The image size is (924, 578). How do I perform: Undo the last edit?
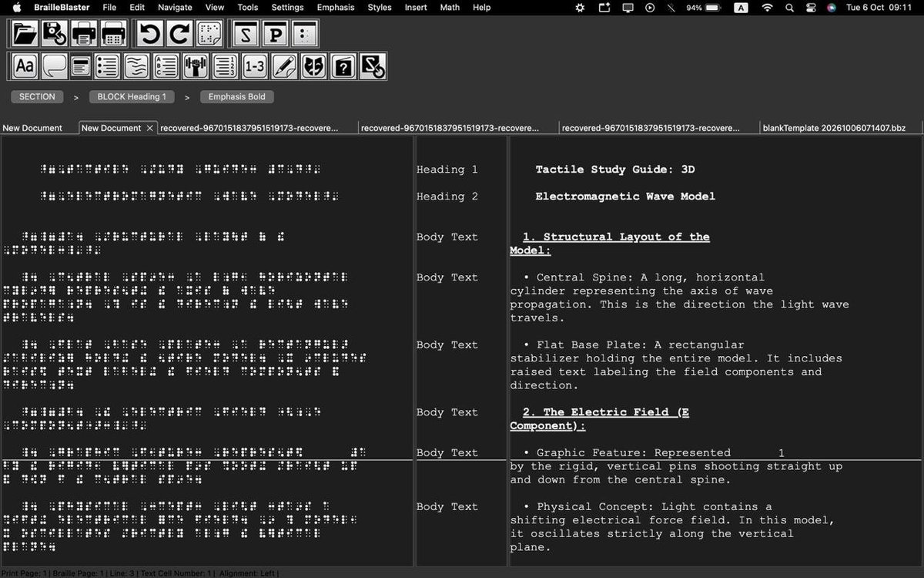coord(150,34)
